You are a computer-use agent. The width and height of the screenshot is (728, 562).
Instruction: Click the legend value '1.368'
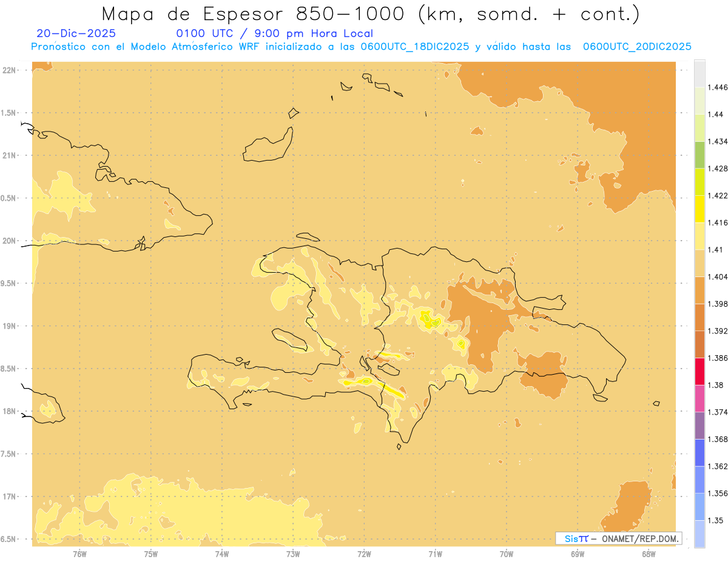point(718,439)
